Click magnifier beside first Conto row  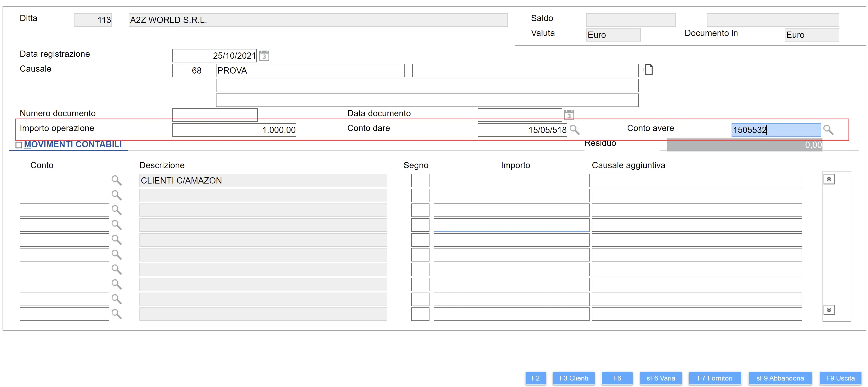coord(116,181)
